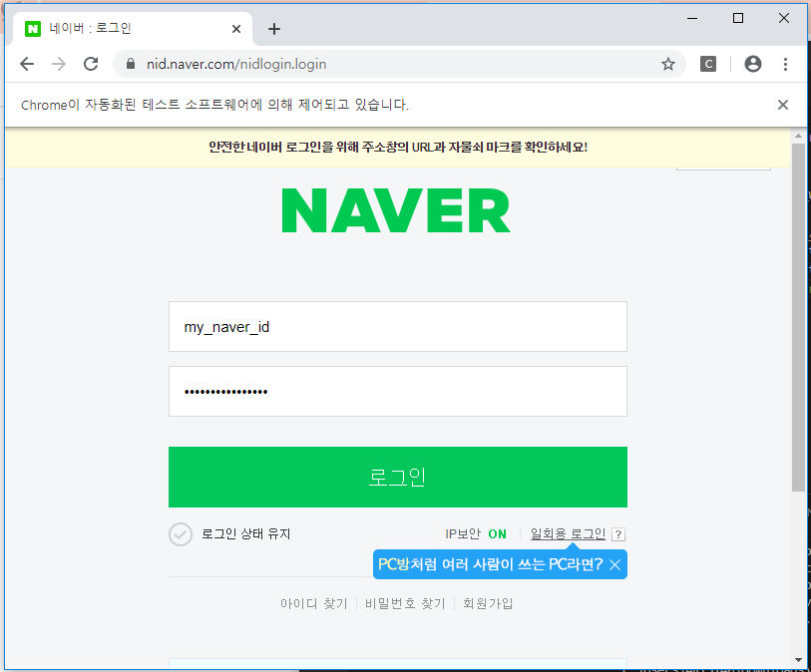Open 비밀번호 찾기 link
This screenshot has width=811, height=672.
click(x=405, y=603)
